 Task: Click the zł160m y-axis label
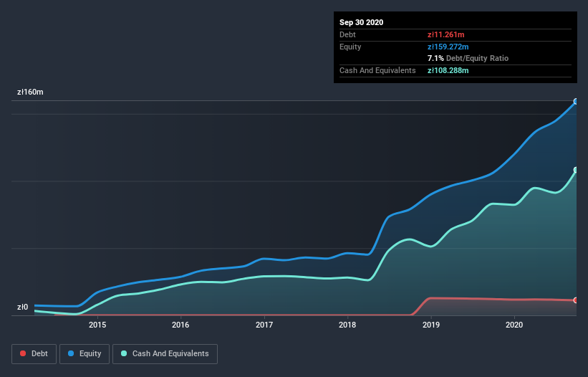pyautogui.click(x=30, y=92)
